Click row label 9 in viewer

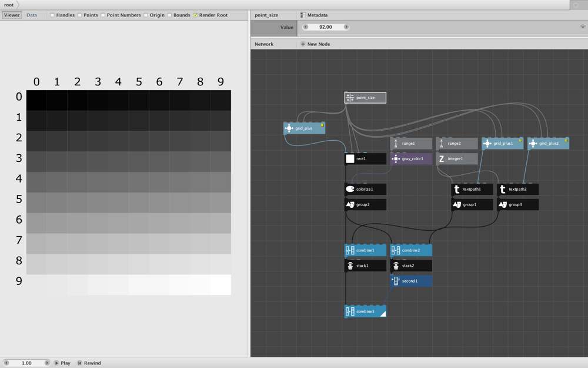[x=19, y=281]
